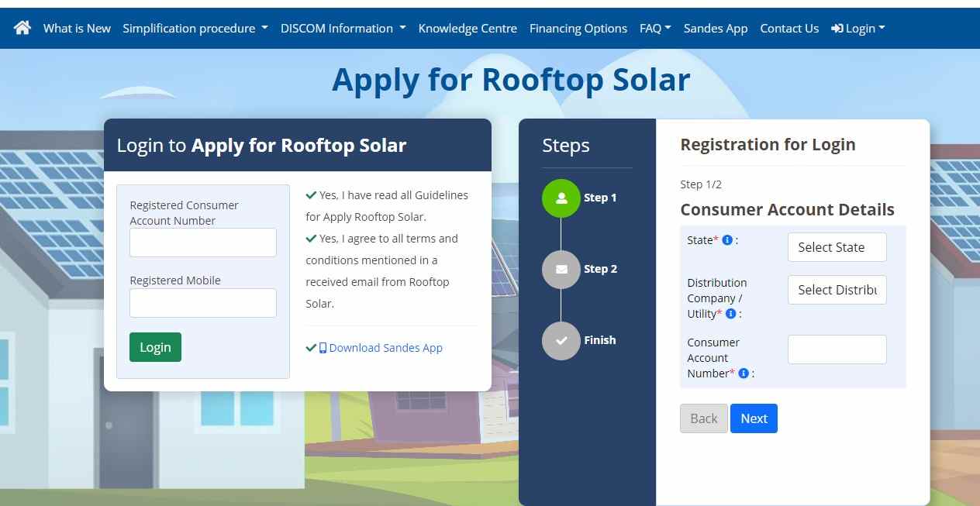
Task: Select Knowledge Centre in the navigation bar
Action: tap(468, 28)
